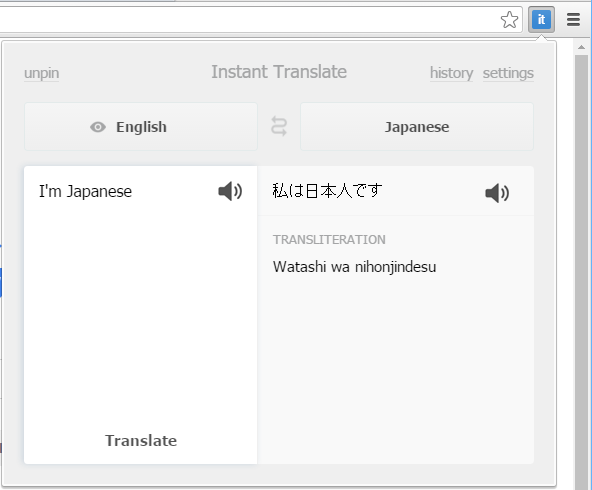Open the English source language selector
The height and width of the screenshot is (490, 592).
coord(141,127)
